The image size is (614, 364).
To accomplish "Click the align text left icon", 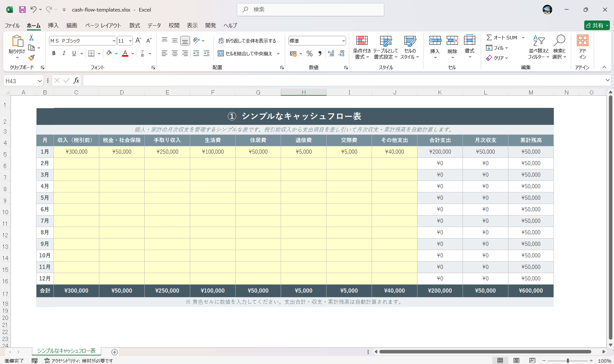I will pos(165,53).
